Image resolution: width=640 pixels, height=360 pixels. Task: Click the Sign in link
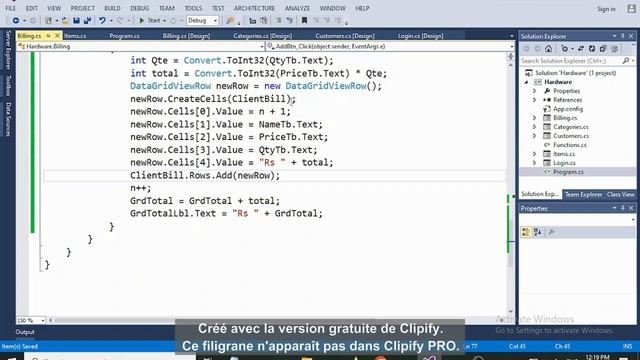[606, 9]
